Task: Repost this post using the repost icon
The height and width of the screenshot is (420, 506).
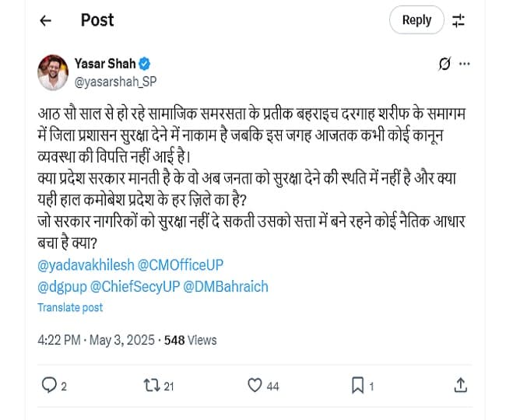Action: click(150, 384)
